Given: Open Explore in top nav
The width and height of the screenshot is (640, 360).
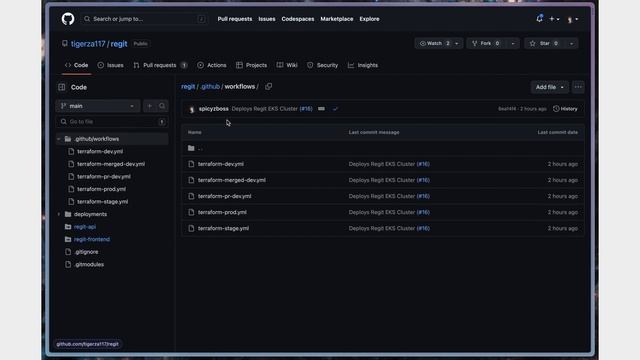Looking at the screenshot, I should click(369, 19).
